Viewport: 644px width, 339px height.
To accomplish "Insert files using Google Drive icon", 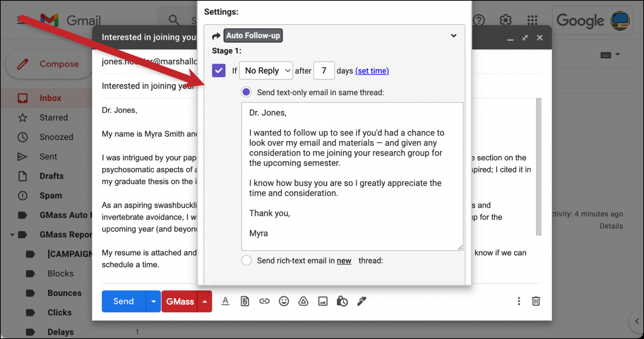I will [303, 301].
